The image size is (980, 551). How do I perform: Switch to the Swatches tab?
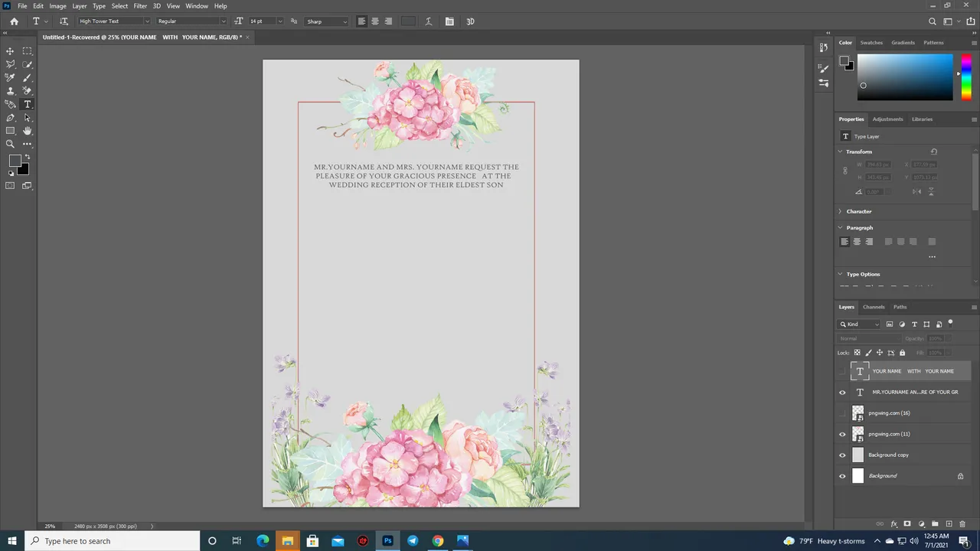(x=871, y=43)
